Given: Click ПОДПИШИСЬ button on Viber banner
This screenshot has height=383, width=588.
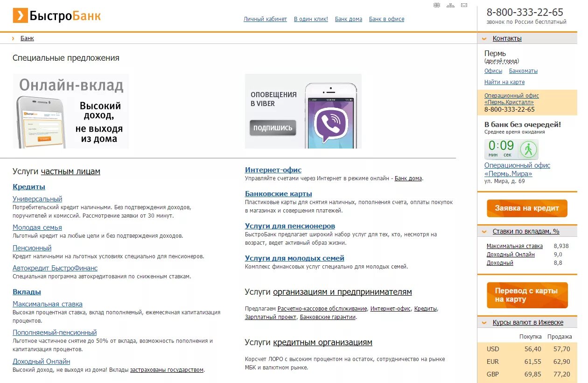Looking at the screenshot, I should tap(273, 128).
